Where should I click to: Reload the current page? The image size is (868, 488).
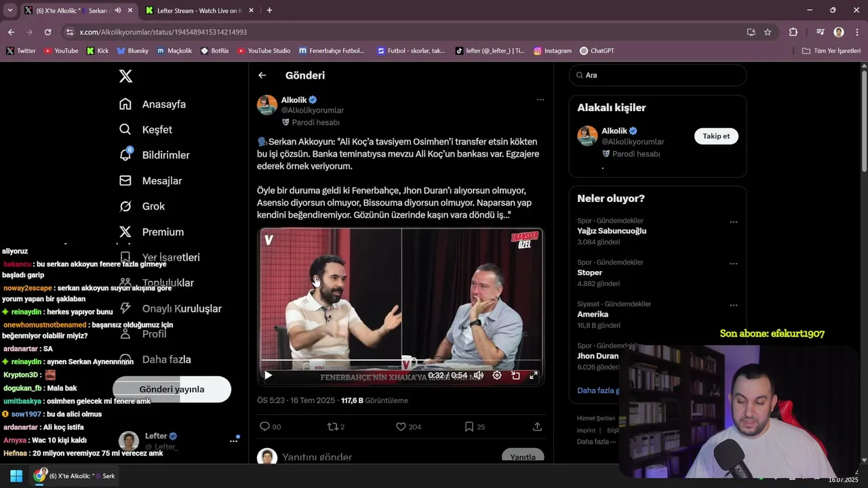coord(47,32)
